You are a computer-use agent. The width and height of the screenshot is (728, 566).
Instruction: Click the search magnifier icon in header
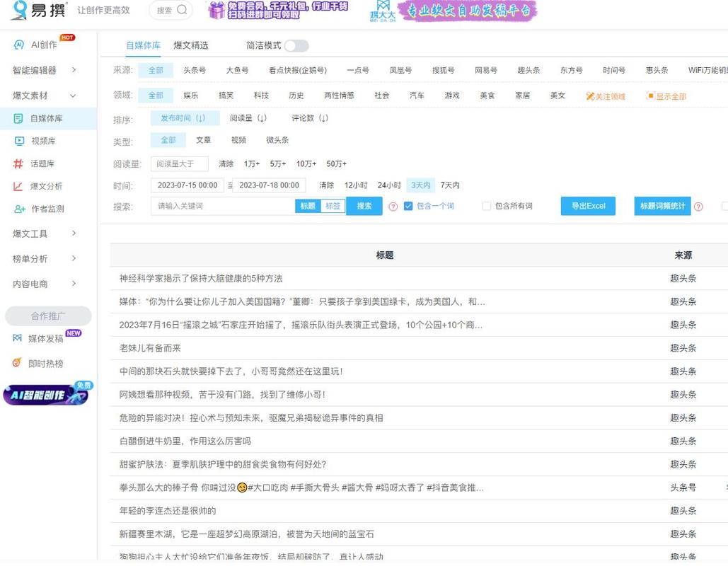point(182,10)
